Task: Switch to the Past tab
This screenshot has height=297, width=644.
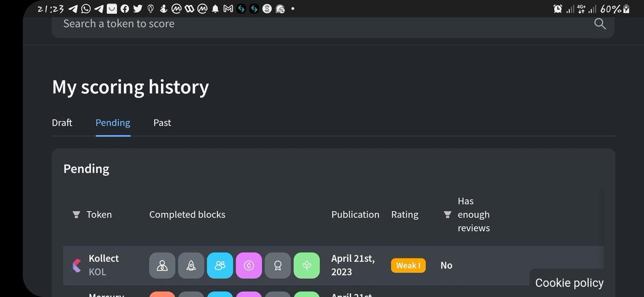Action: click(162, 123)
